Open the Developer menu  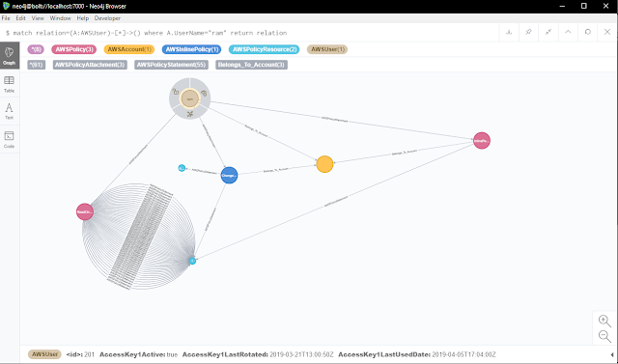[107, 18]
